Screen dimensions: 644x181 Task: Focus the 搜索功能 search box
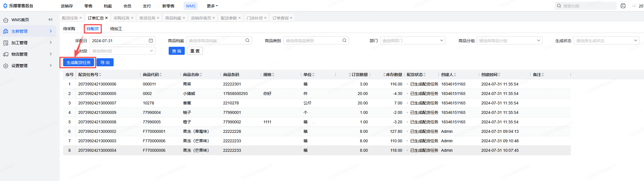(x=585, y=6)
